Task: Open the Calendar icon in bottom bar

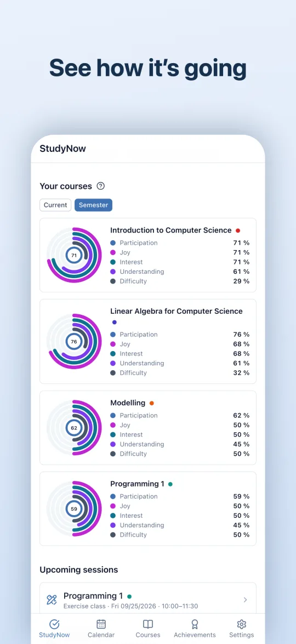Action: [101, 624]
